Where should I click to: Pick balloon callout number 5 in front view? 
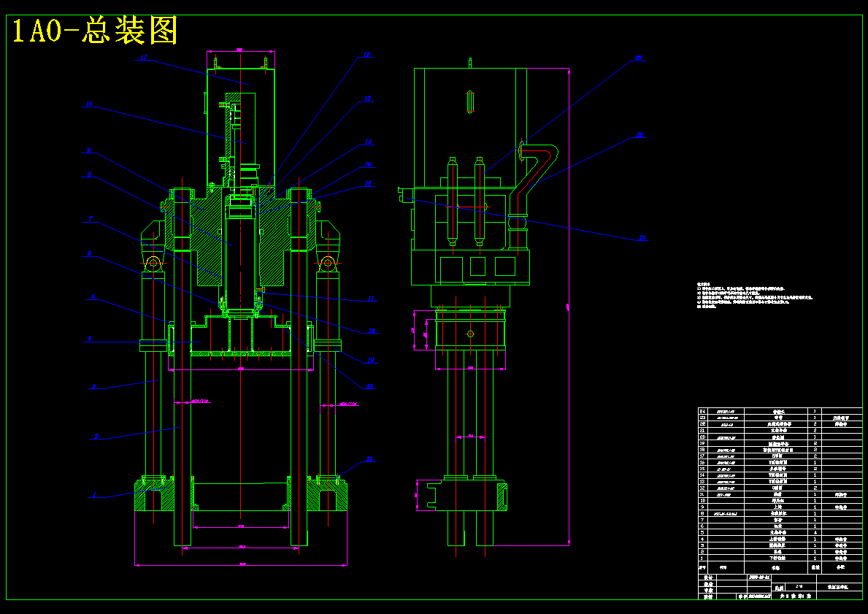[x=93, y=296]
